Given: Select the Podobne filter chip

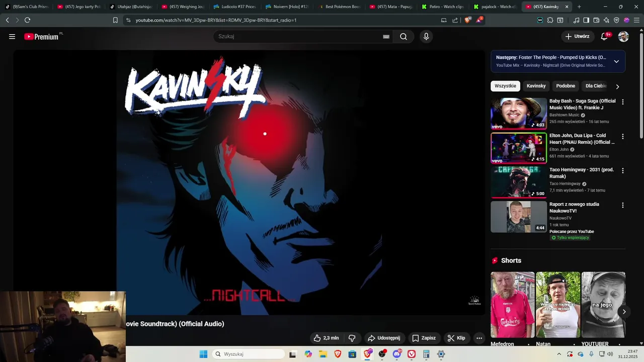Looking at the screenshot, I should click(x=566, y=86).
